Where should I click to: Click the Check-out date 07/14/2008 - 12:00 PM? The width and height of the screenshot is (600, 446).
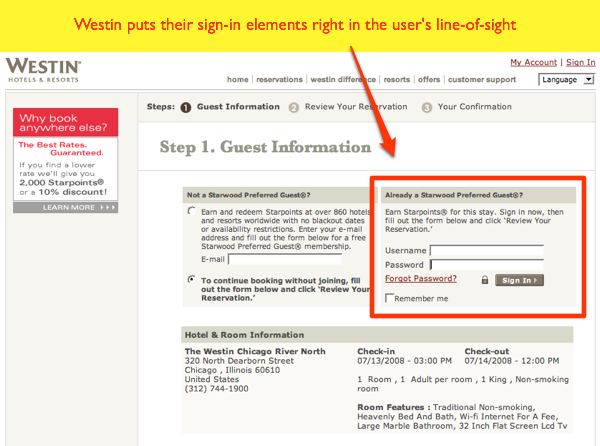pyautogui.click(x=512, y=361)
